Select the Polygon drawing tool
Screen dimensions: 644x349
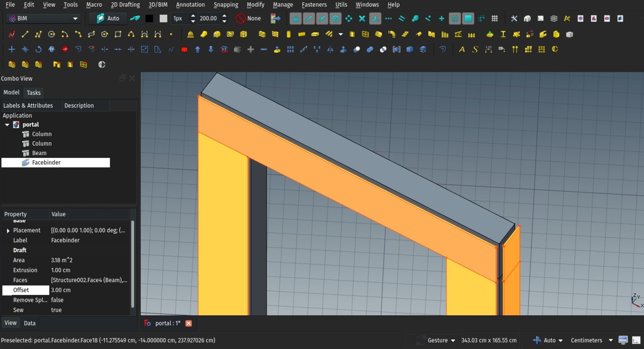point(105,35)
